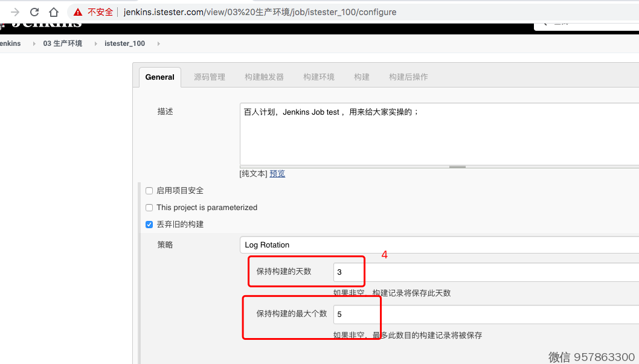639x364 pixels.
Task: Switch to the 源码管理 tab
Action: click(209, 77)
